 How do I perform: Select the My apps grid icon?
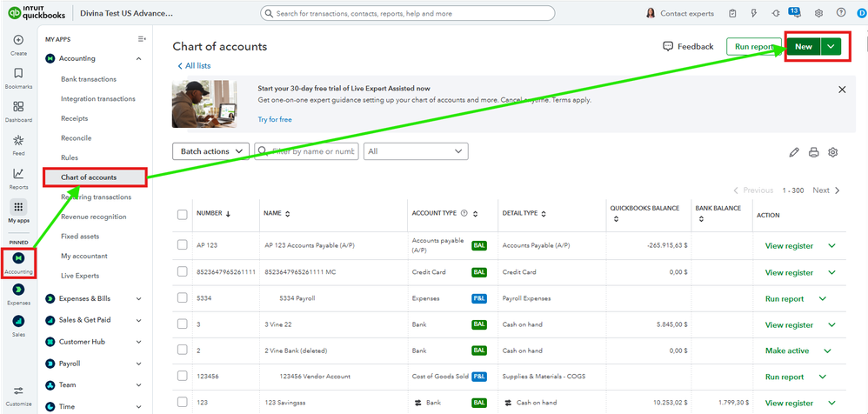coord(18,207)
